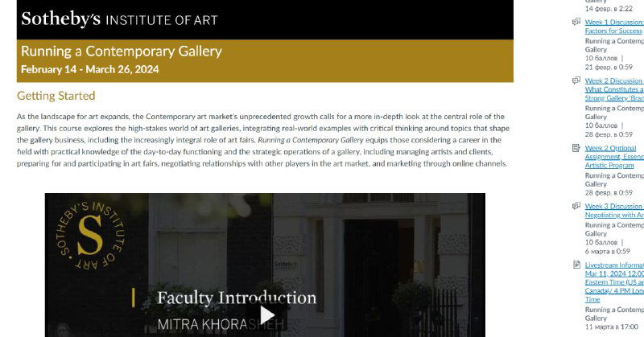Click the Faculty Introduction video thumbnail title
644x337 pixels.
[236, 298]
